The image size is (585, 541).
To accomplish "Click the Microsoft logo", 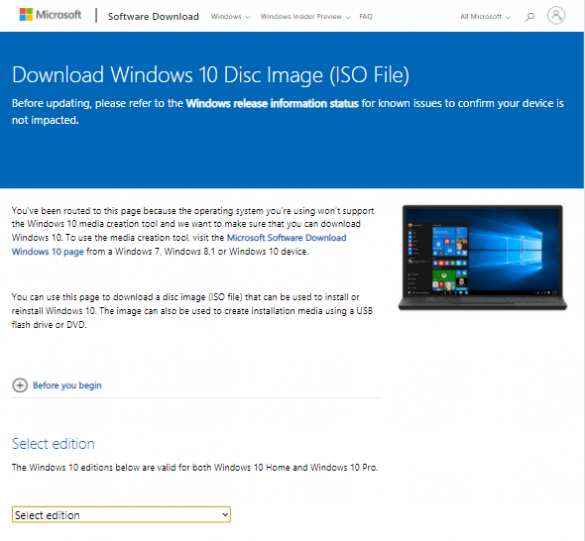I will click(50, 15).
